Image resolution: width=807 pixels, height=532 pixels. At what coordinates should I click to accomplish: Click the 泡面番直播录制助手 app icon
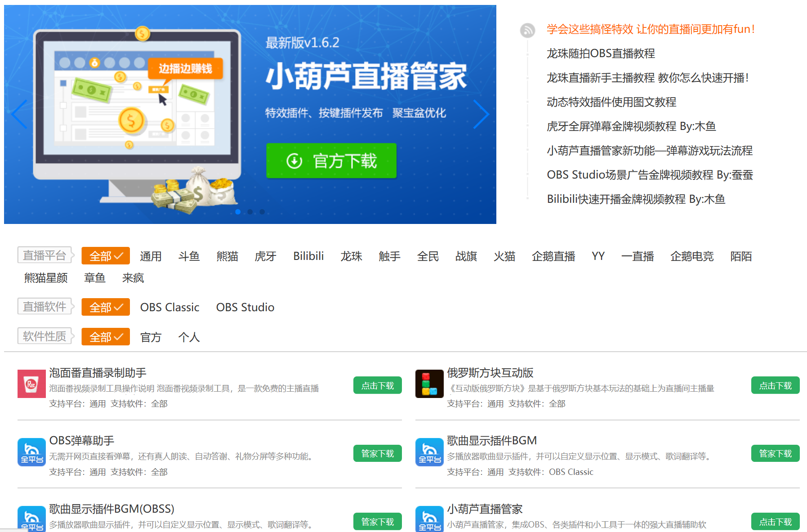[31, 384]
